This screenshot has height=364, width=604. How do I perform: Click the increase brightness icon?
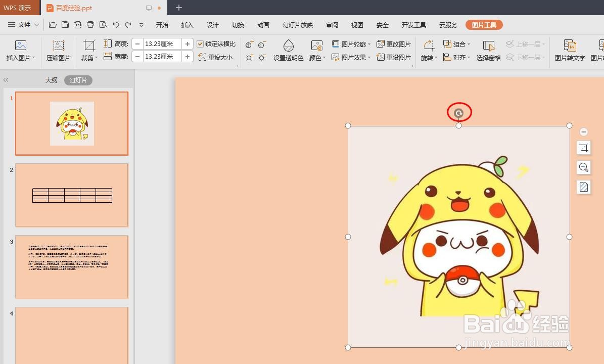tap(250, 58)
